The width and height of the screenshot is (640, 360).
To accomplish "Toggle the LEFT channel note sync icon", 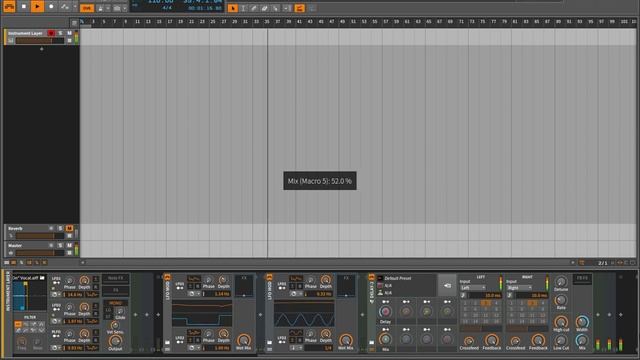I will click(x=463, y=295).
